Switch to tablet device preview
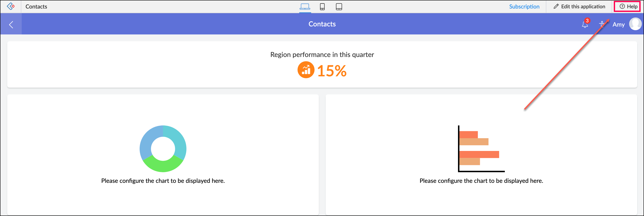Image resolution: width=644 pixels, height=216 pixels. tap(339, 7)
